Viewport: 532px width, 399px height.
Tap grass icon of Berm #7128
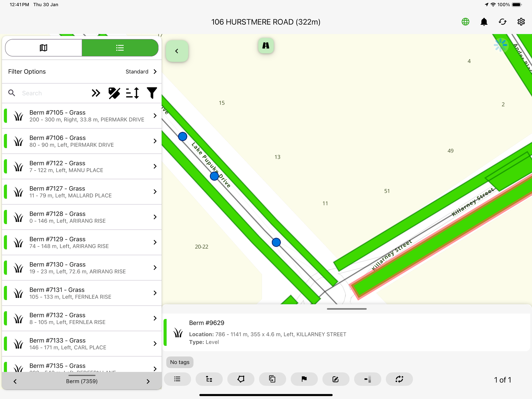[x=18, y=217]
